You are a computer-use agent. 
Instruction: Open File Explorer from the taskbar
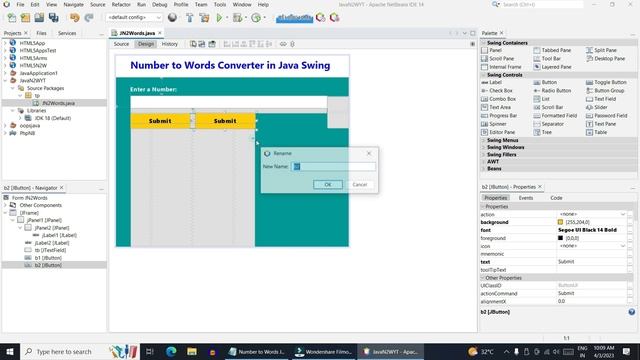click(x=192, y=351)
